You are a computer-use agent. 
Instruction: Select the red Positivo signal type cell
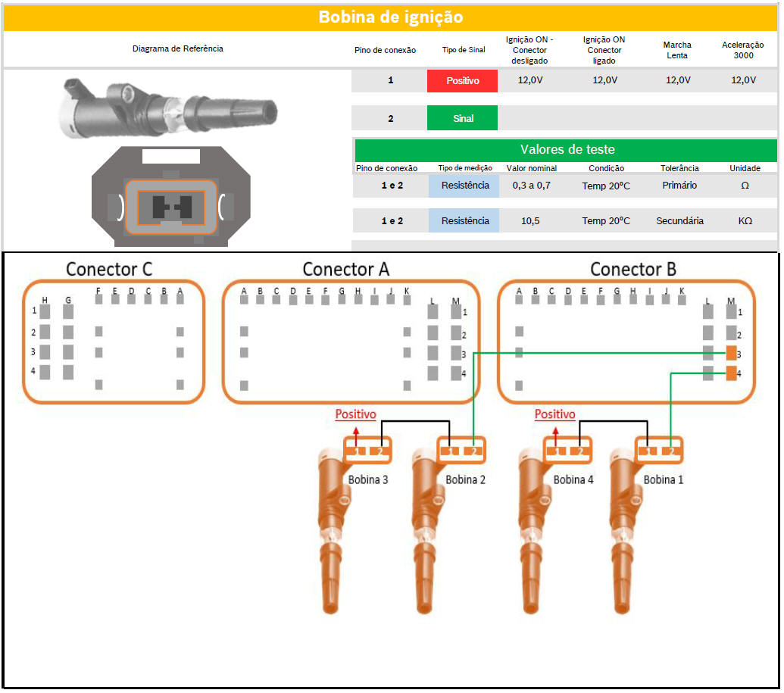point(462,80)
